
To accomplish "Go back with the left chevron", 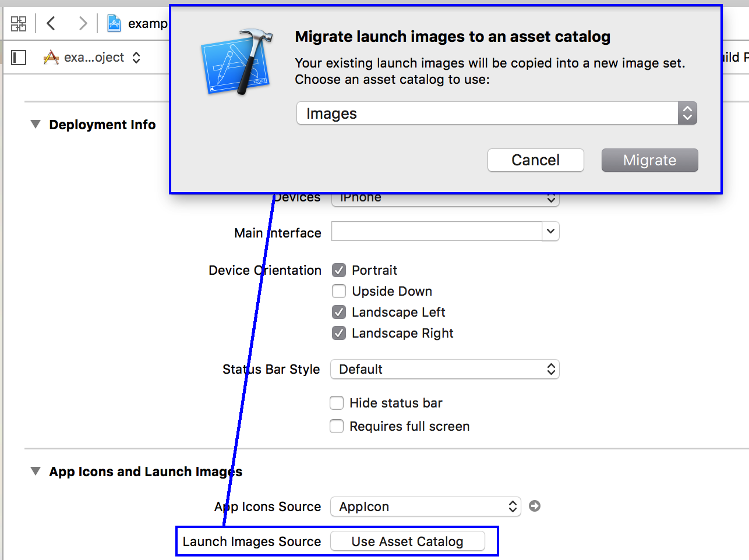I will coord(51,23).
